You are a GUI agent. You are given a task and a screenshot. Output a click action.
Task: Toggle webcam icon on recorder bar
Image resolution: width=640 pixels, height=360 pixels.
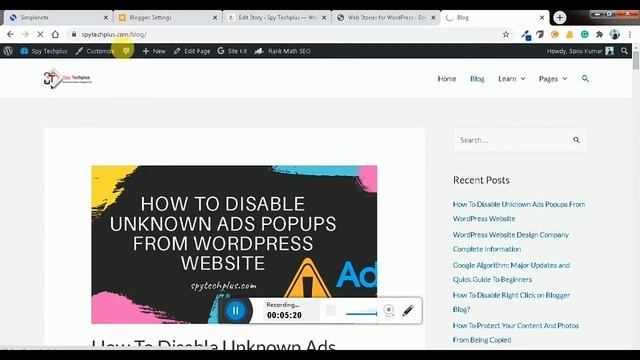click(x=389, y=311)
